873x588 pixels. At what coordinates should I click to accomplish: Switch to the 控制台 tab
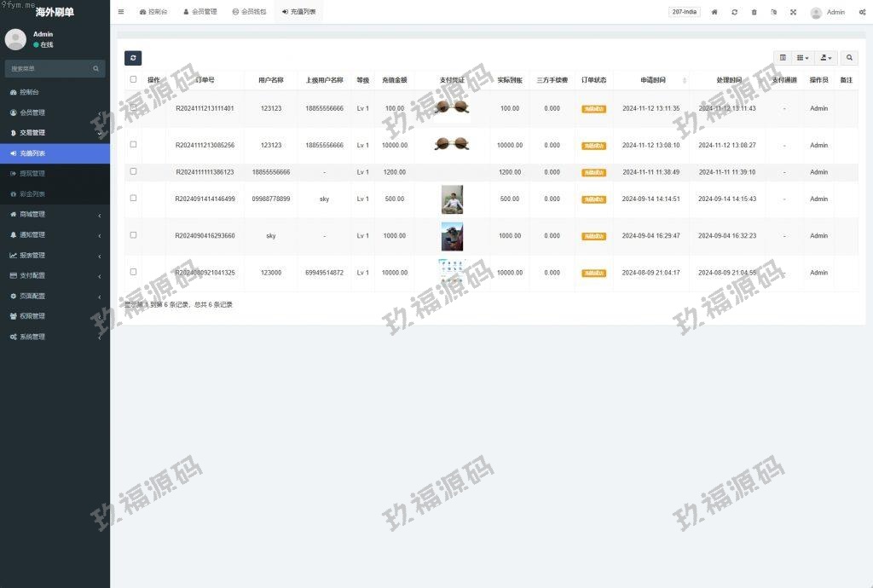click(x=153, y=12)
